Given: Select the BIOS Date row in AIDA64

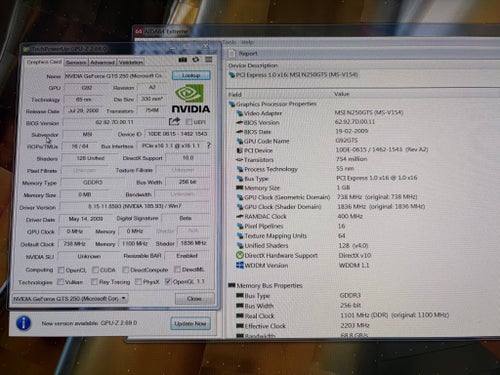Looking at the screenshot, I should point(302,132).
